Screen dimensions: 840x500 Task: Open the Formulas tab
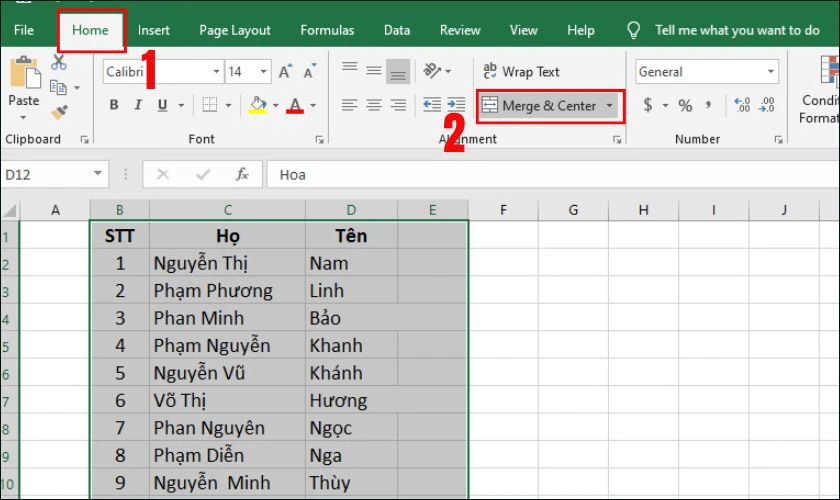coord(327,30)
